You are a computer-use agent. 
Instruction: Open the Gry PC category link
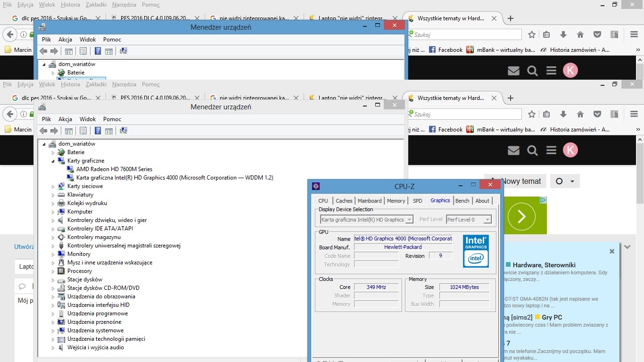point(552,317)
